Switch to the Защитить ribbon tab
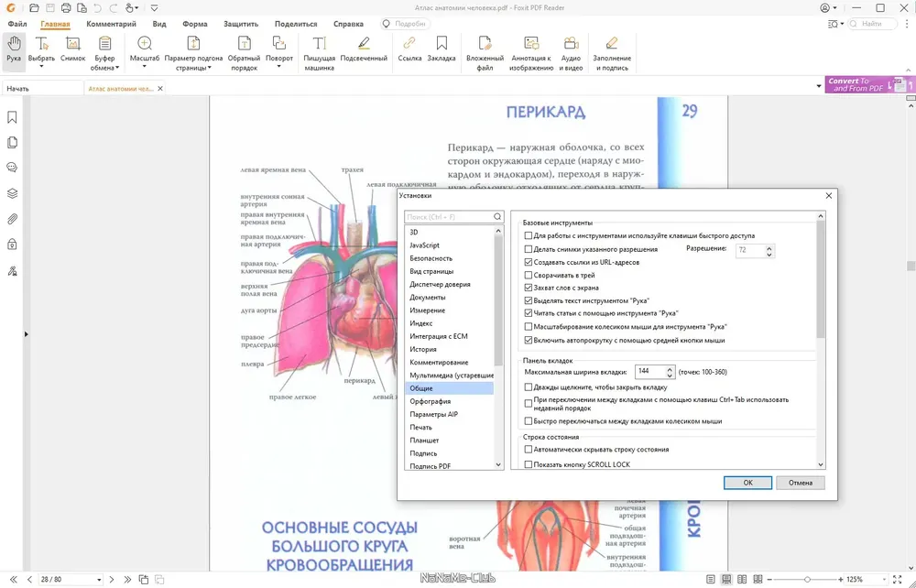916x588 pixels. point(241,24)
